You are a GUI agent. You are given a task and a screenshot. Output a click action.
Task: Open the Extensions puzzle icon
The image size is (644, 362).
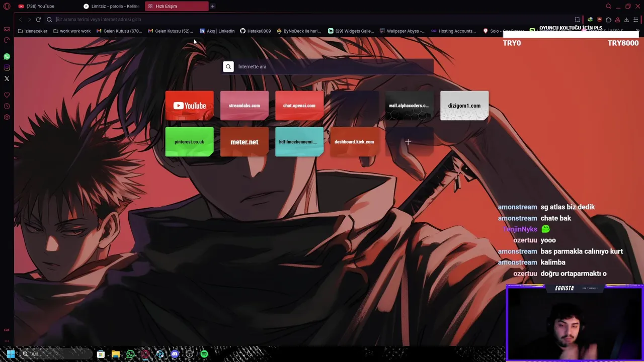[x=608, y=20]
